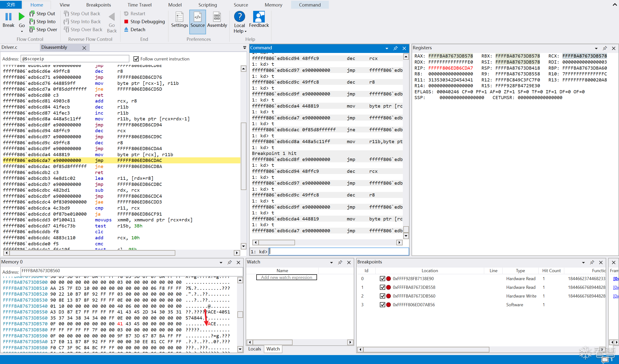This screenshot has width=619, height=364.
Task: Click Step Over Back
Action: [x=83, y=29]
